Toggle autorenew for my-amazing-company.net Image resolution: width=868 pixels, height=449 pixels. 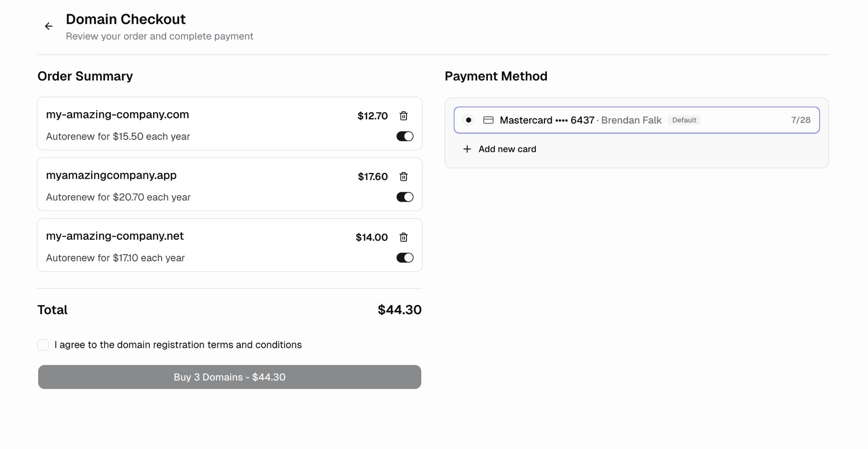point(405,257)
